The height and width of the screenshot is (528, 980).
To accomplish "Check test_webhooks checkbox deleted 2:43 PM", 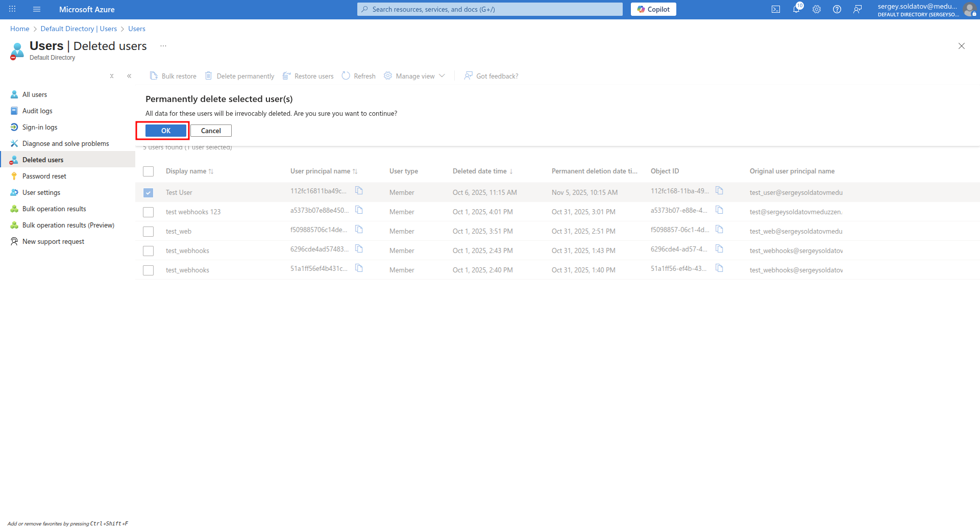I will [x=149, y=251].
